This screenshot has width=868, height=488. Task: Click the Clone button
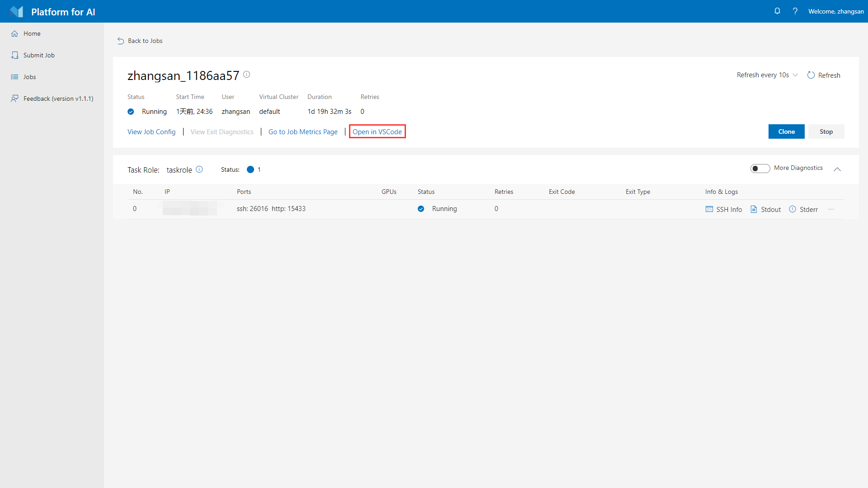click(787, 131)
